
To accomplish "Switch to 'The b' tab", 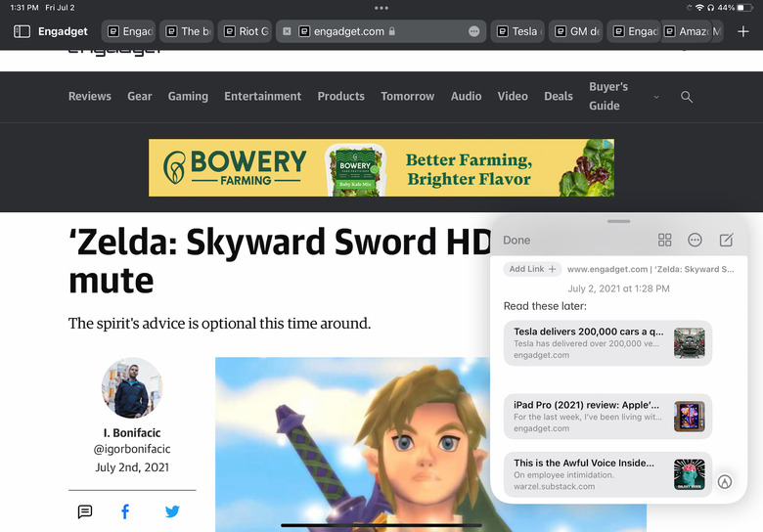I will pyautogui.click(x=187, y=31).
